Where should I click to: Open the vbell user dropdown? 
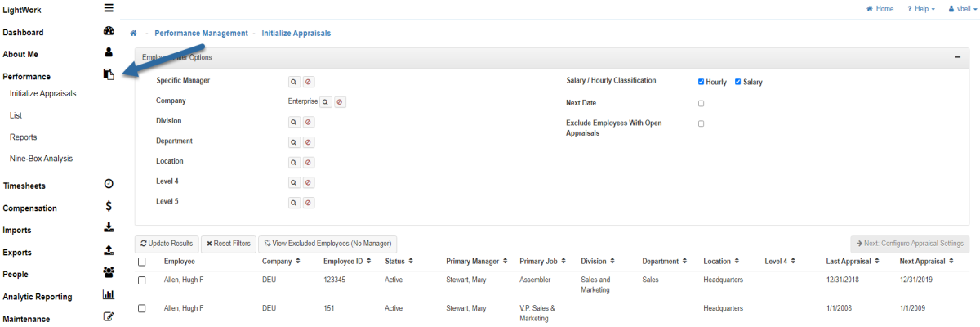coord(962,9)
